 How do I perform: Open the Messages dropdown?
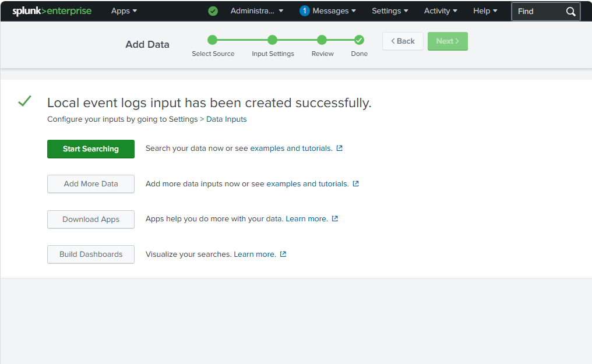click(x=334, y=11)
